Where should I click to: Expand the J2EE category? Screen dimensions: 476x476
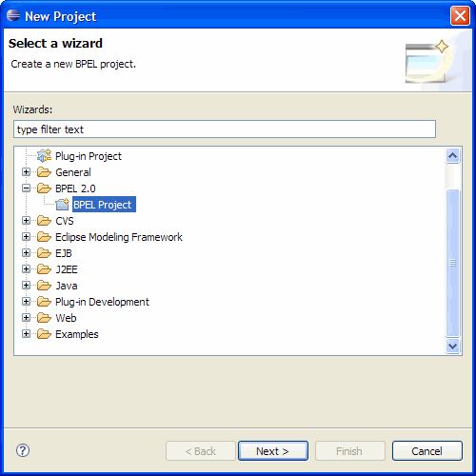pyautogui.click(x=26, y=269)
